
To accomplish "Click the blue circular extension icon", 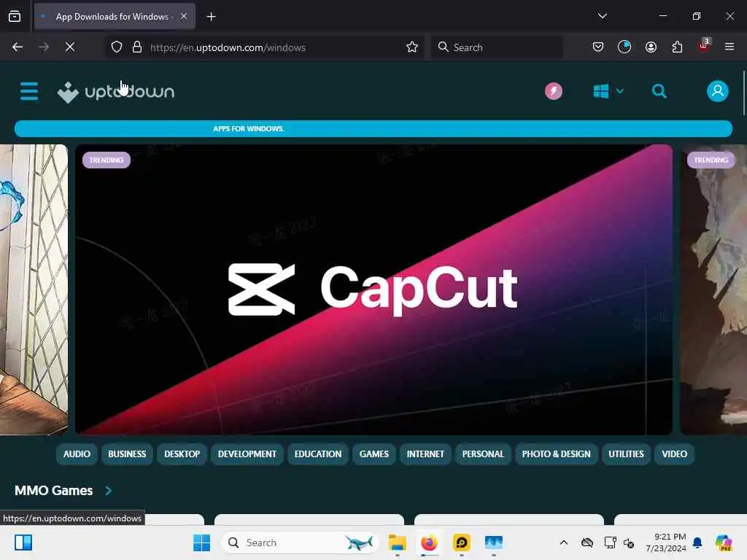I will 624,47.
